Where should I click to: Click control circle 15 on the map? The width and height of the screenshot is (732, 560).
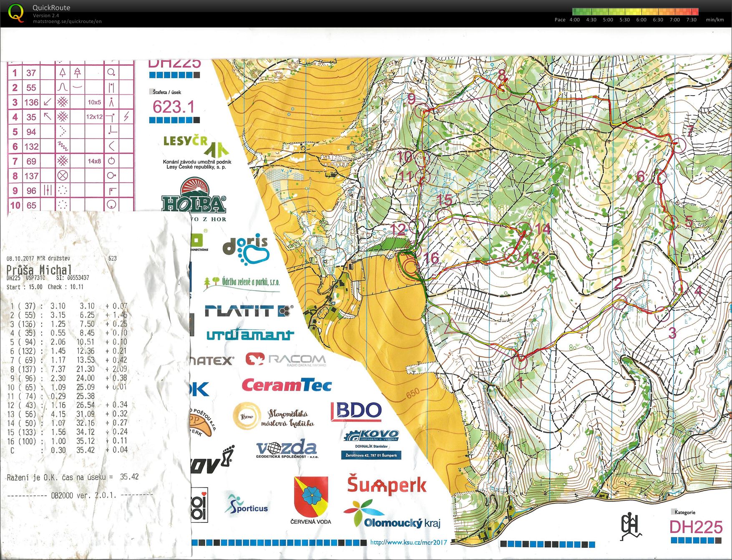(445, 216)
